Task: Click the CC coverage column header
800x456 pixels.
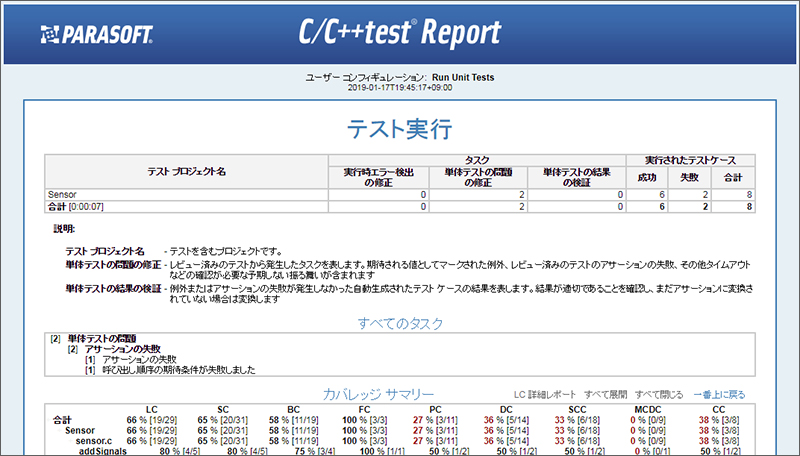Action: pos(719,410)
